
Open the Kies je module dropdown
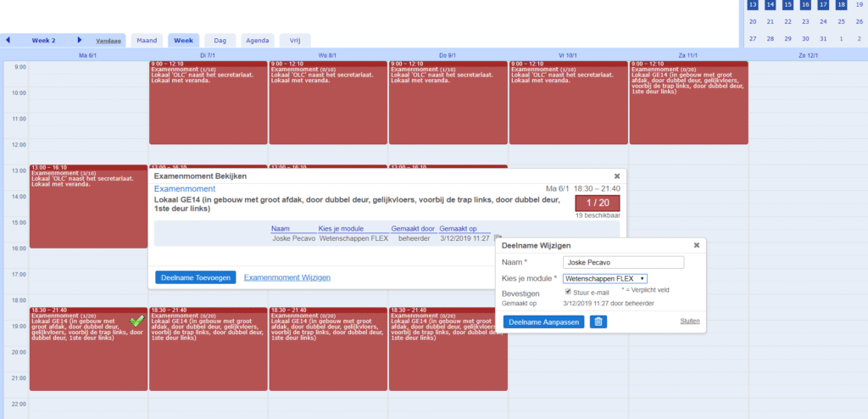click(x=605, y=278)
